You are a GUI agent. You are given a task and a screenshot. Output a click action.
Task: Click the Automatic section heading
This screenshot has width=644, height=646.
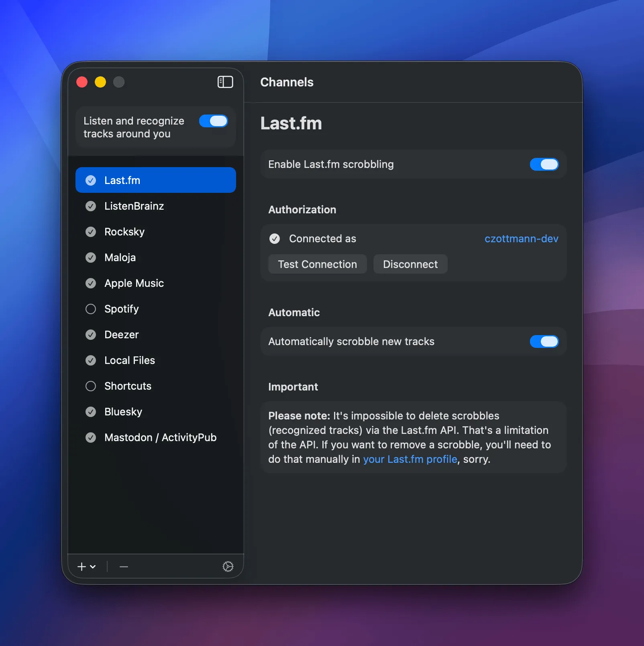click(x=294, y=313)
